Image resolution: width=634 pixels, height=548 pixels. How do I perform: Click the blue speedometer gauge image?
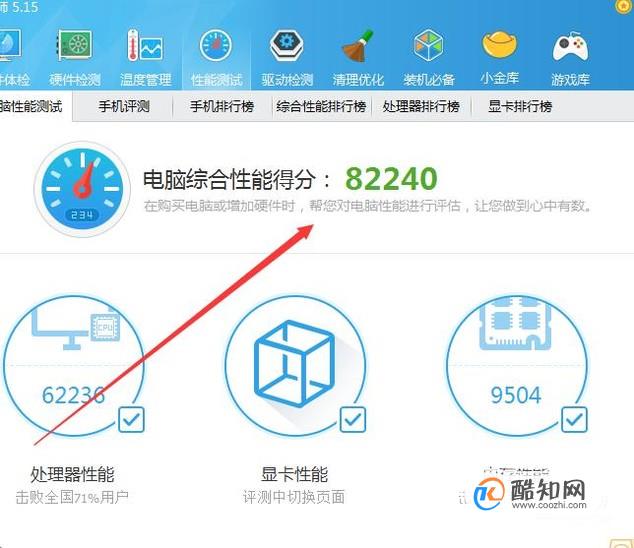(82, 189)
